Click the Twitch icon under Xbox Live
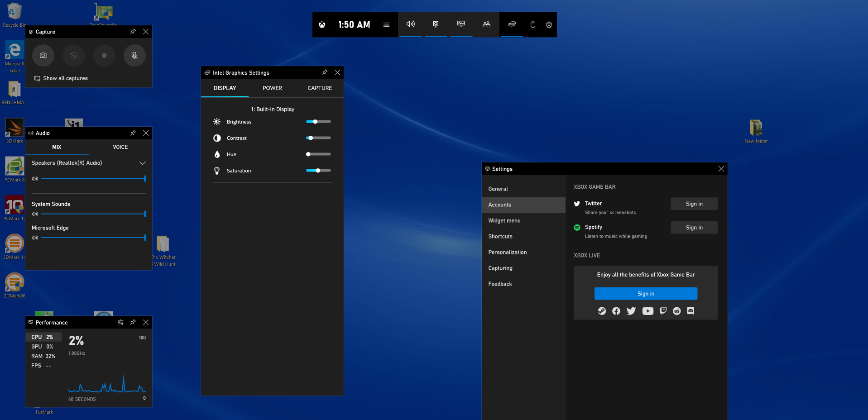 pos(663,311)
